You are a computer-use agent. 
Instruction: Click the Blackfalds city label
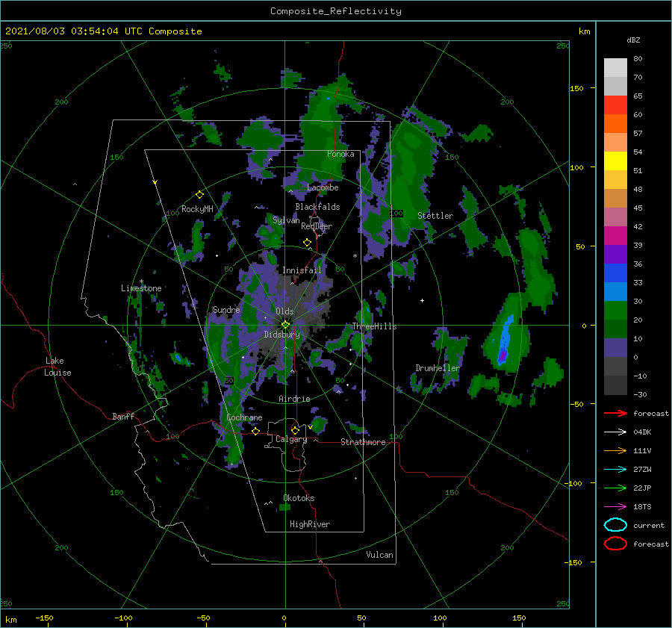coord(317,207)
